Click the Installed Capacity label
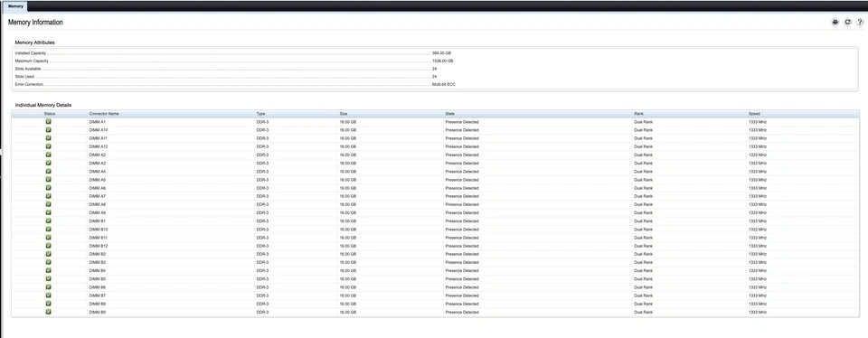The height and width of the screenshot is (338, 868). click(x=31, y=53)
